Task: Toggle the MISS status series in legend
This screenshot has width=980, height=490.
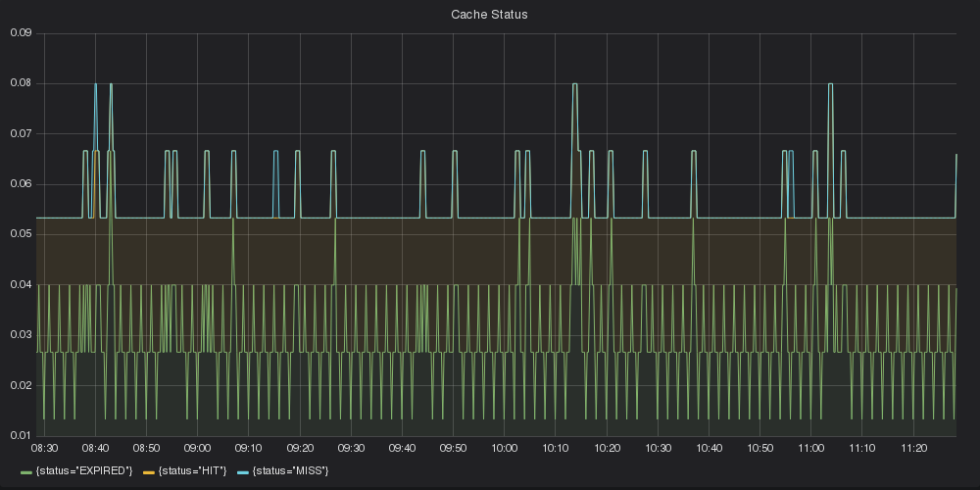Action: click(x=290, y=470)
